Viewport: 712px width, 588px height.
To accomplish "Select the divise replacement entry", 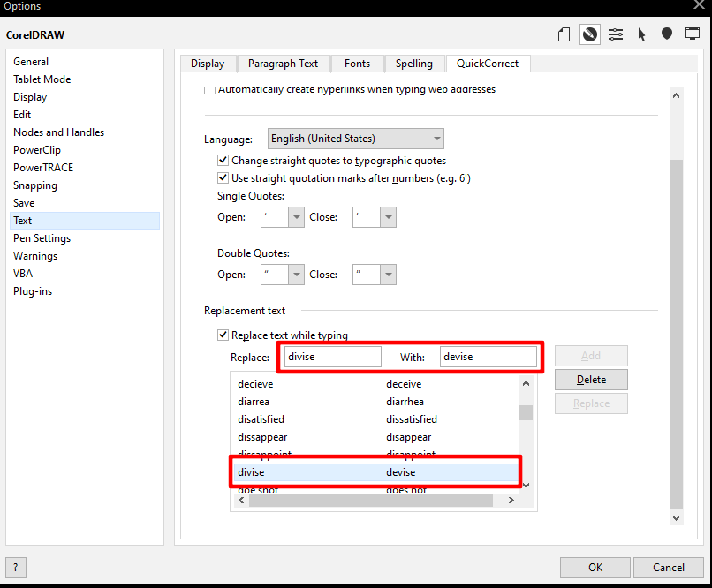I will 375,472.
